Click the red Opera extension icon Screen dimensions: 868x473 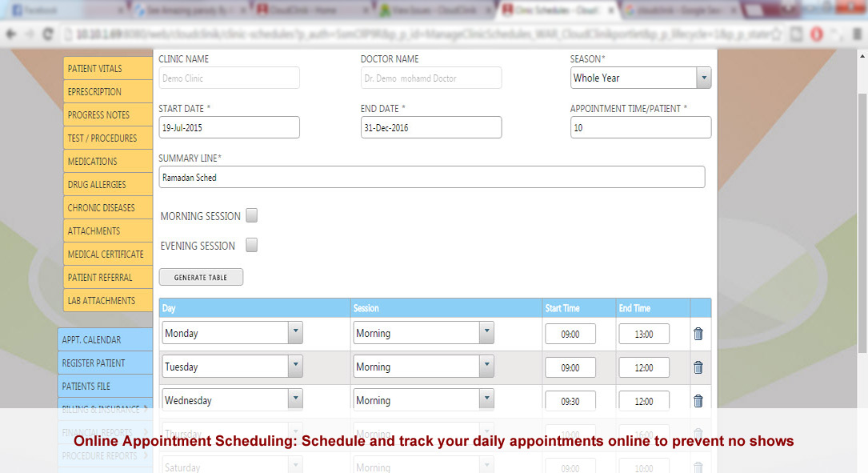point(817,34)
